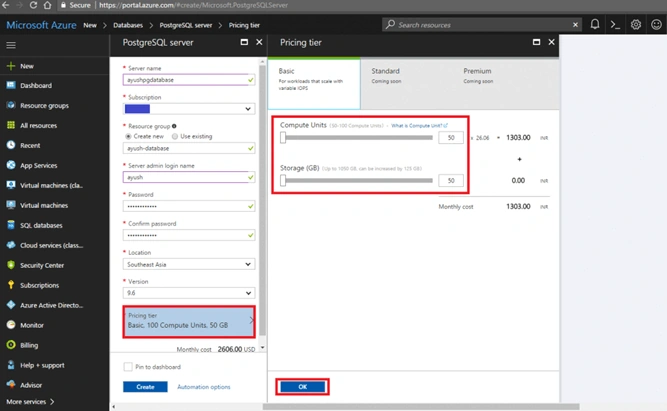The width and height of the screenshot is (667, 411).
Task: Open Azure Active Directory sidebar item
Action: coord(51,305)
